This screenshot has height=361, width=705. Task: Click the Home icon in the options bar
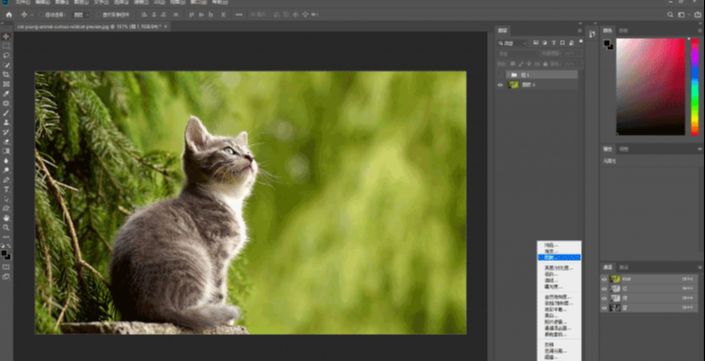[x=9, y=15]
